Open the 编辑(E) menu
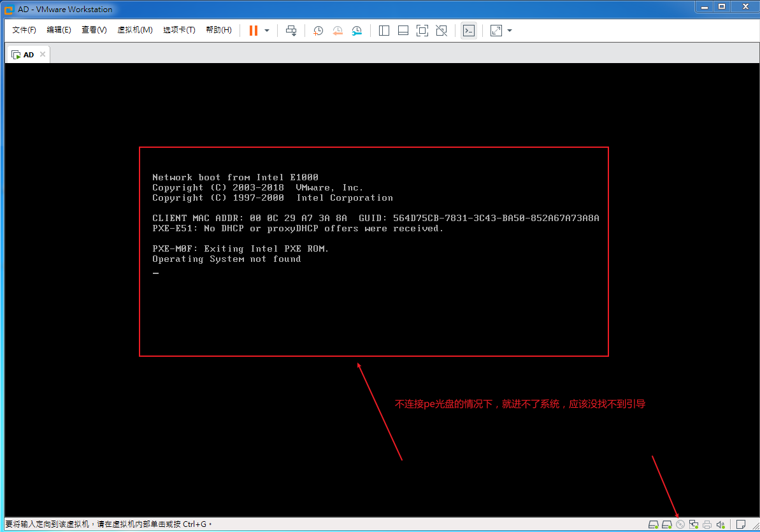The height and width of the screenshot is (532, 760). tap(59, 30)
